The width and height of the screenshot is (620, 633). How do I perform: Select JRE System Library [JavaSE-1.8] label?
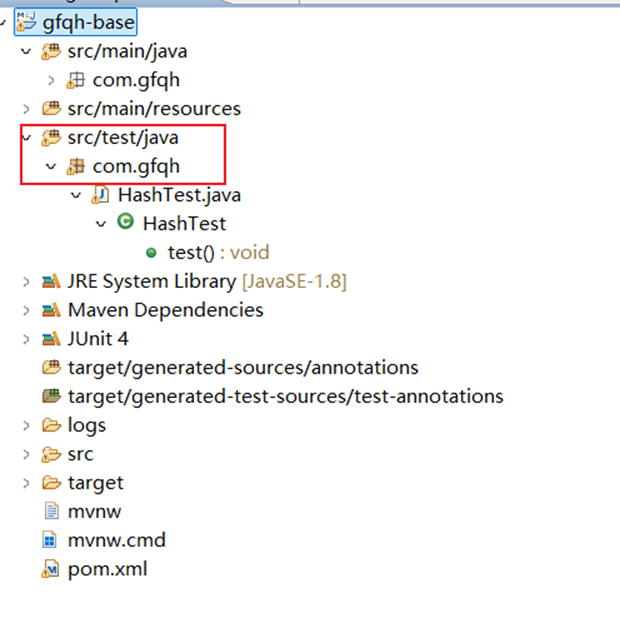207,282
